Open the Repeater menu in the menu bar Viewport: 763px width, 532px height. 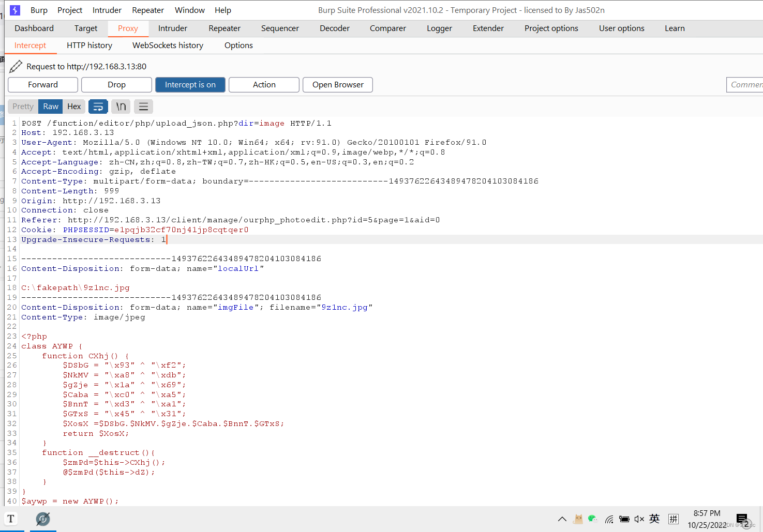[x=148, y=10]
